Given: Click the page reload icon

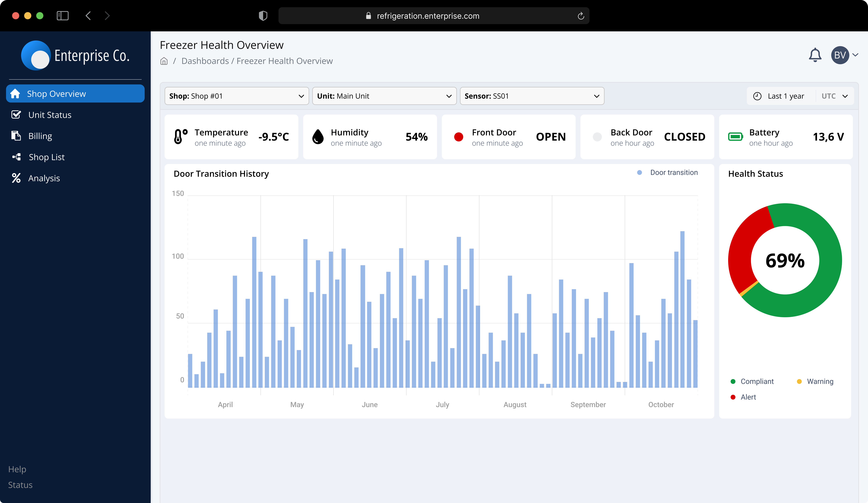Looking at the screenshot, I should tap(581, 16).
